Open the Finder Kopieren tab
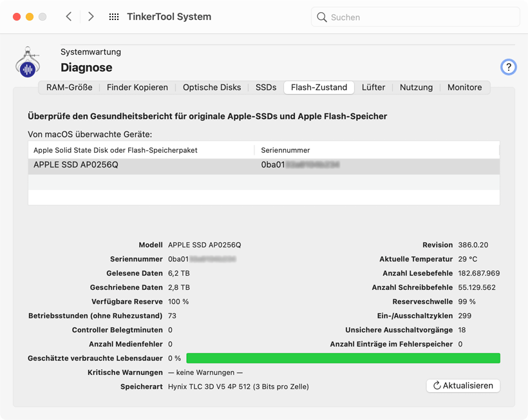The height and width of the screenshot is (420, 528). [137, 87]
